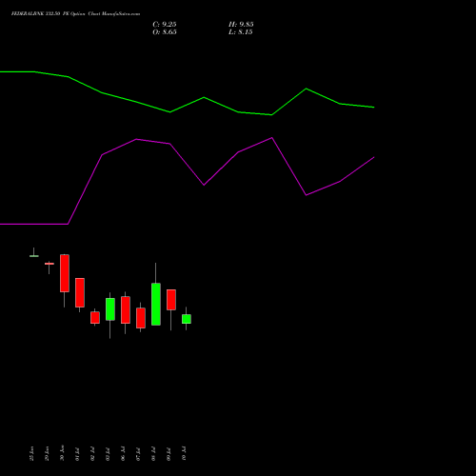476x476 pixels.
Task: Click the open value O: 8.65
Action: click(165, 32)
